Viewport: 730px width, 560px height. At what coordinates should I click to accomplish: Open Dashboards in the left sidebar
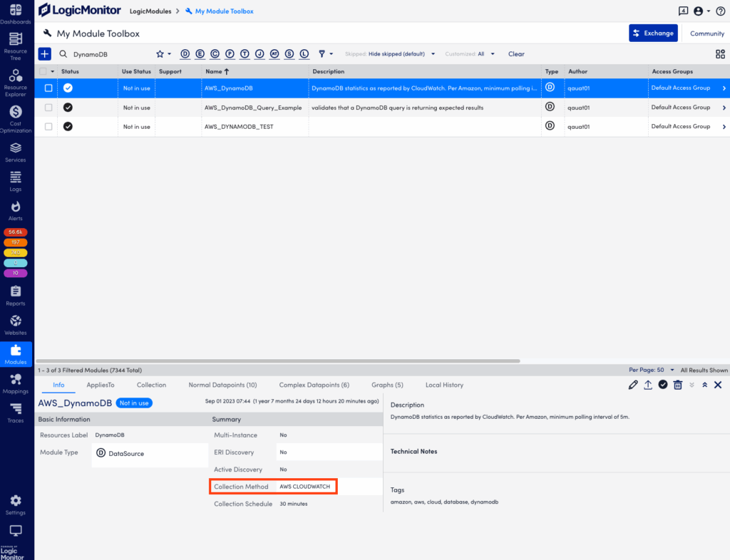coord(16,14)
